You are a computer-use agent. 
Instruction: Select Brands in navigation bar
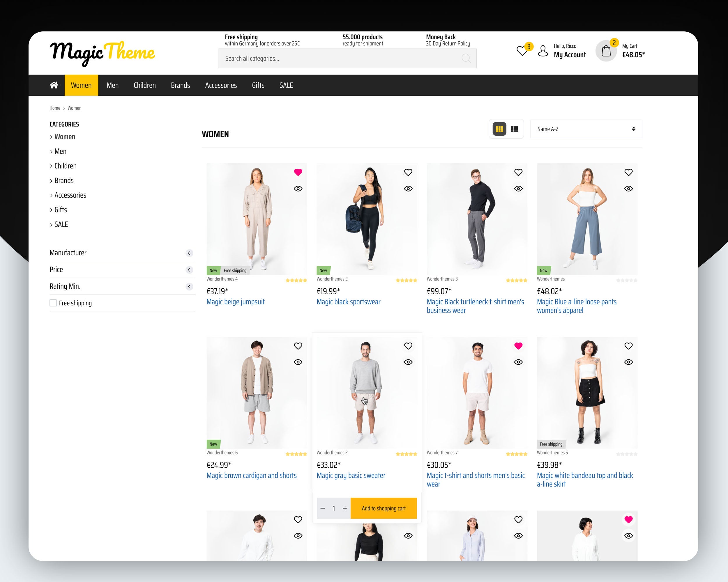tap(180, 85)
